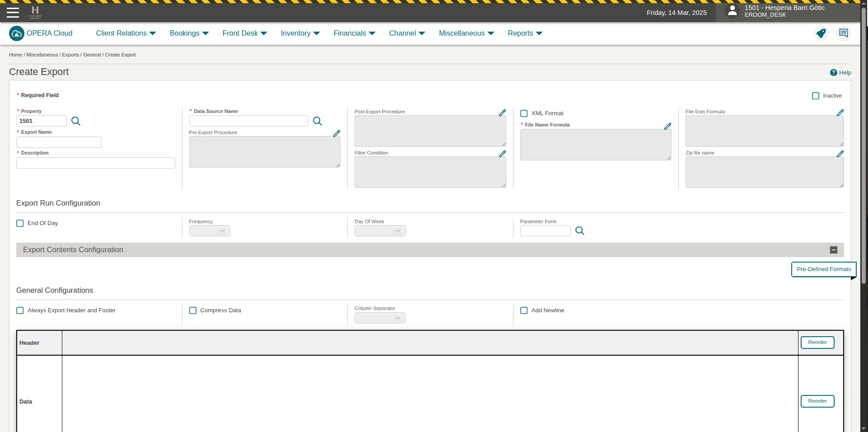The width and height of the screenshot is (868, 432).
Task: Click the Pre-Defined Formats button
Action: coord(823,269)
